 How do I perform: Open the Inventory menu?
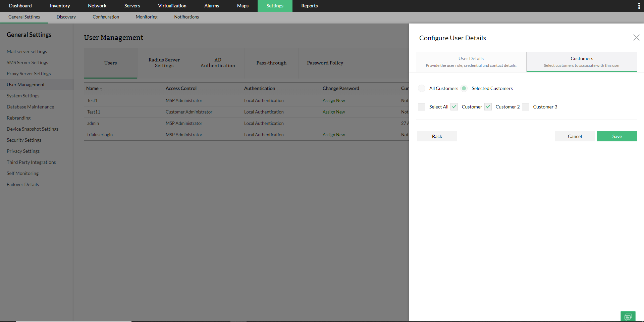[x=60, y=6]
